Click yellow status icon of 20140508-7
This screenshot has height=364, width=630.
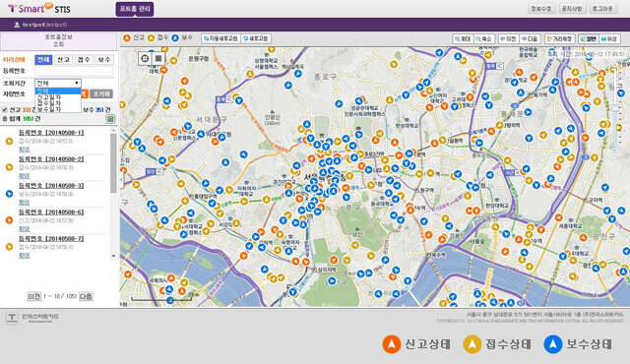[x=9, y=247]
